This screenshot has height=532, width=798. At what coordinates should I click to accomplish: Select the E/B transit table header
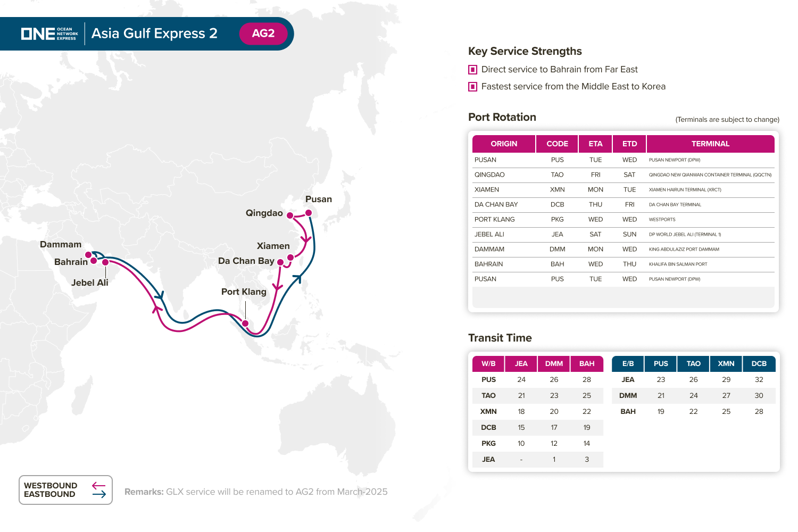coord(628,364)
